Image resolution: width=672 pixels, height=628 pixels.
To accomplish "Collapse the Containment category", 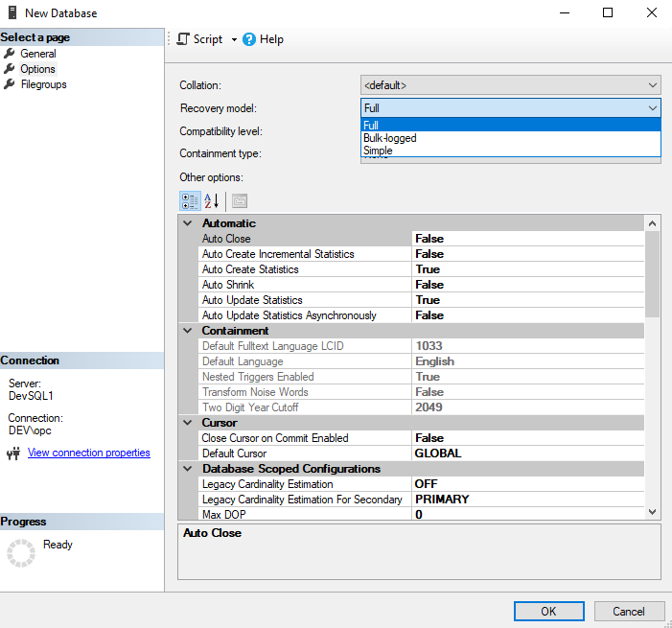I will (x=188, y=331).
